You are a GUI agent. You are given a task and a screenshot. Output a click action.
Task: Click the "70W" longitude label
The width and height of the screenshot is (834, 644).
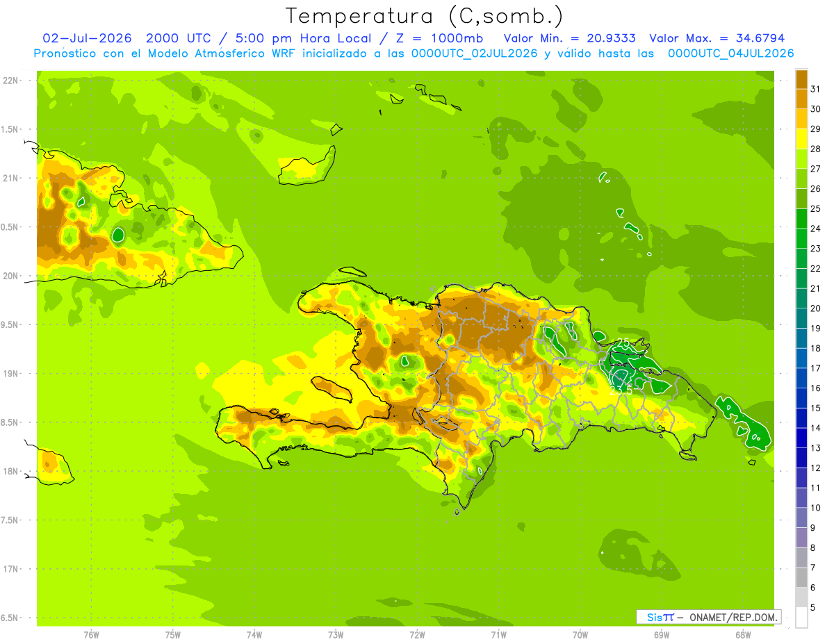click(580, 635)
